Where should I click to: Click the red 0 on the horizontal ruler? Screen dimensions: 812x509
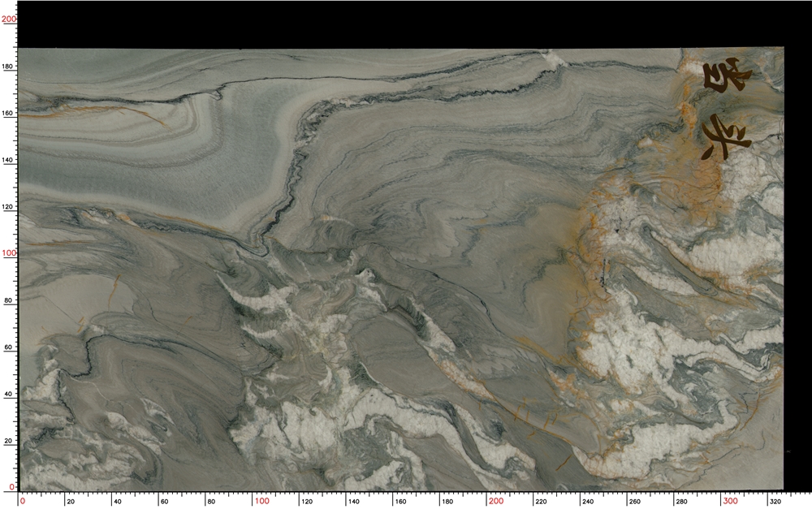[22, 501]
